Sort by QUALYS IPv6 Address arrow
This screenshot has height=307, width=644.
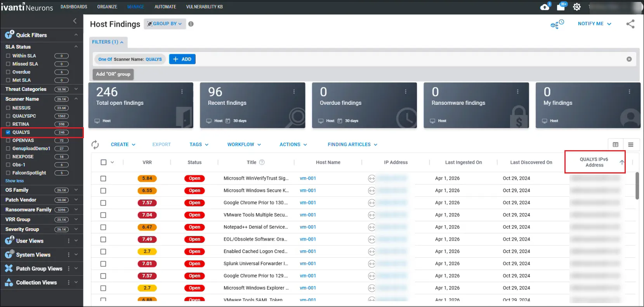622,162
